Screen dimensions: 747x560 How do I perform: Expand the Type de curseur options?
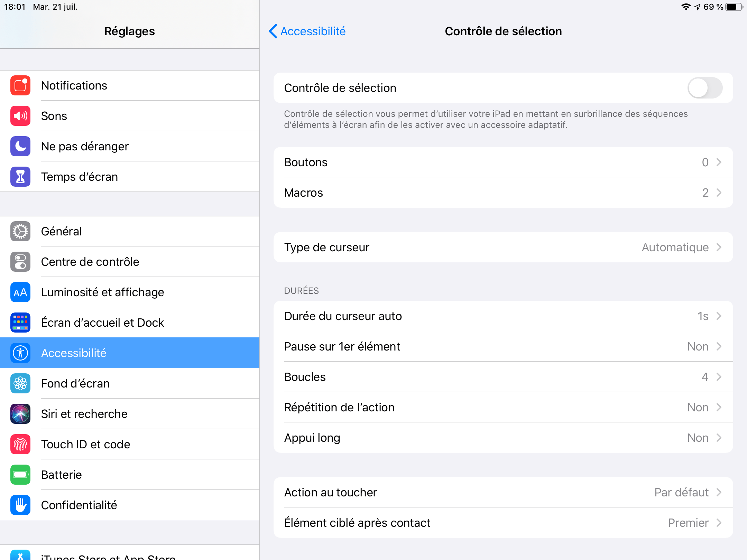point(503,247)
